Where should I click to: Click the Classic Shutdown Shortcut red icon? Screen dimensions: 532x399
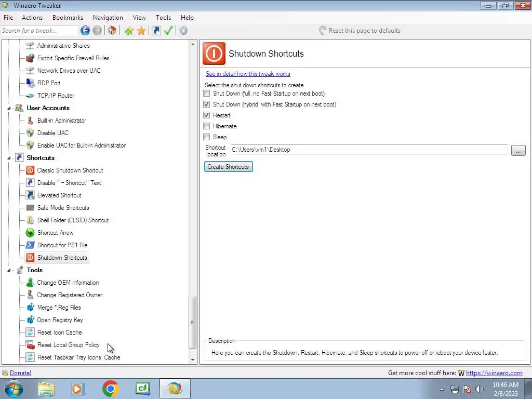coord(30,170)
